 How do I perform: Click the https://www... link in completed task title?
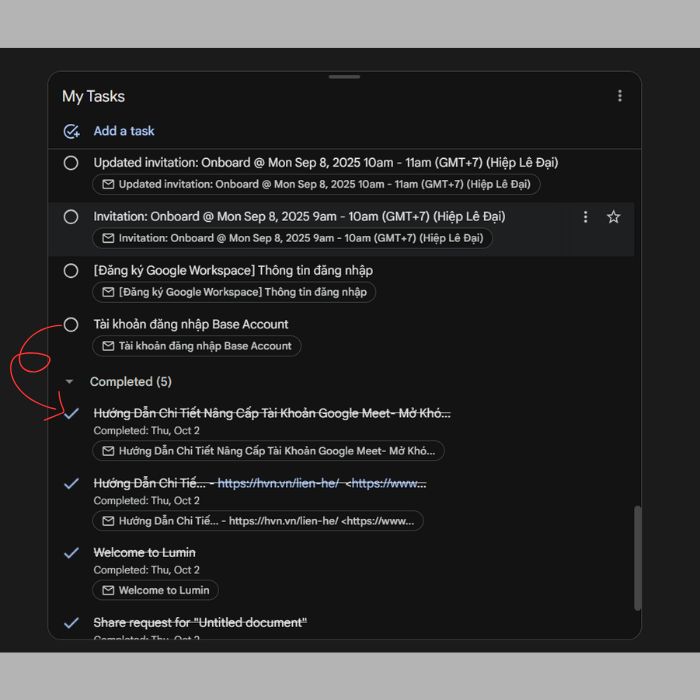[389, 483]
